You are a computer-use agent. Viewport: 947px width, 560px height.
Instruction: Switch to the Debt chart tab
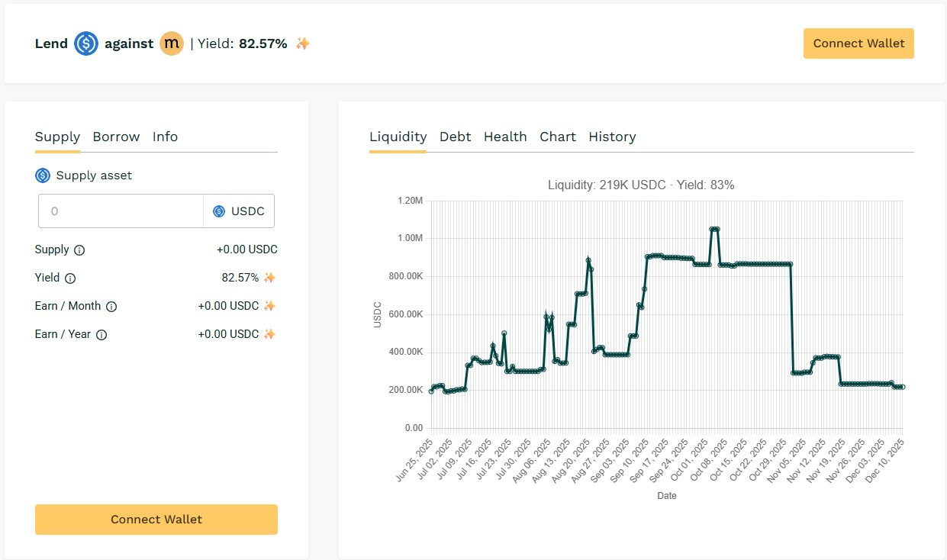click(455, 137)
